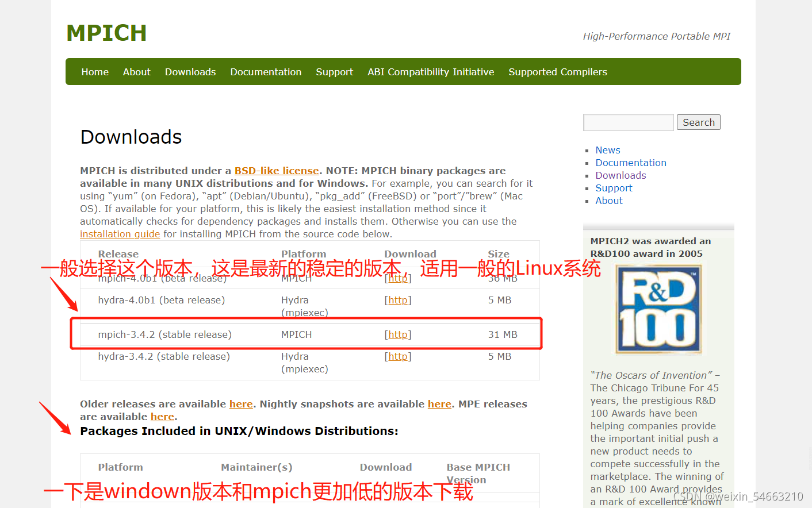Click 'MPICH2 was awarded an R&D100 award' heading
Image resolution: width=812 pixels, height=508 pixels.
click(x=650, y=247)
